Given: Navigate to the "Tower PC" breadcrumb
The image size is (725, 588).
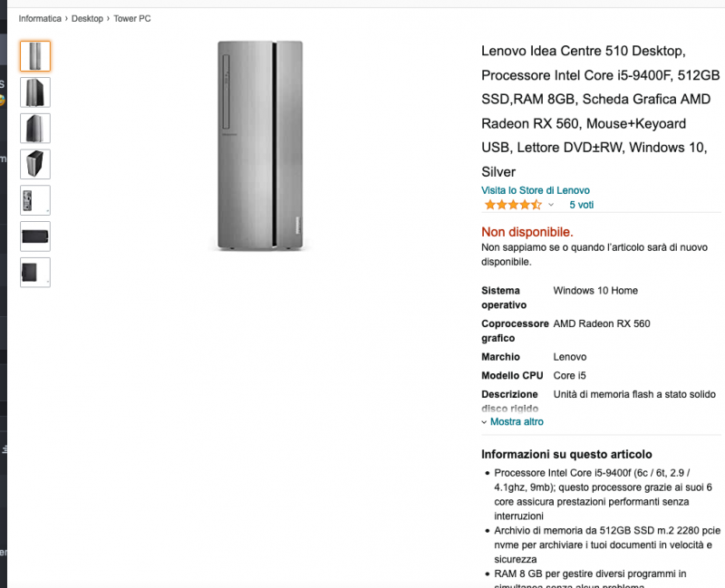Looking at the screenshot, I should click(132, 17).
